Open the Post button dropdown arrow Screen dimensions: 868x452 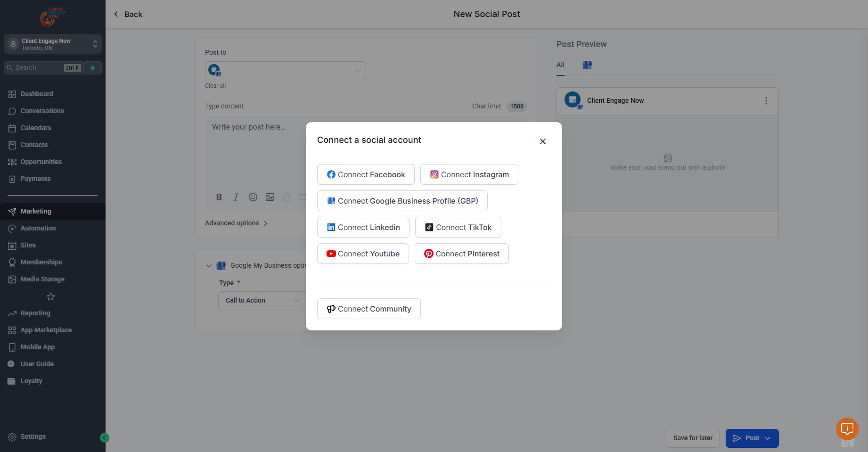point(768,438)
